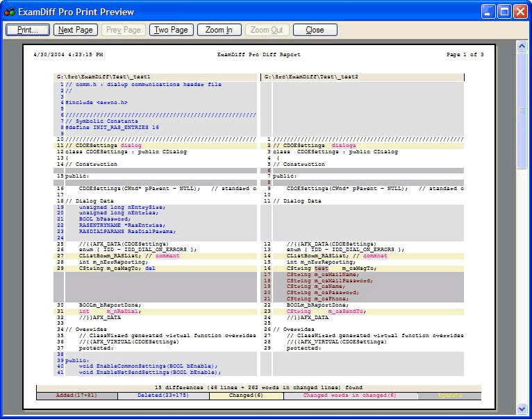Click the ExamDiff Pro title bar icon
This screenshot has height=419, width=532.
(10, 10)
